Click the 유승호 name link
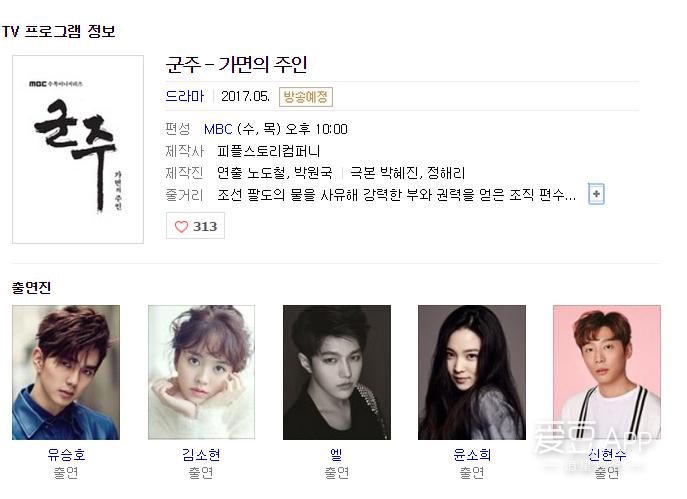The width and height of the screenshot is (687, 499). coord(66,454)
